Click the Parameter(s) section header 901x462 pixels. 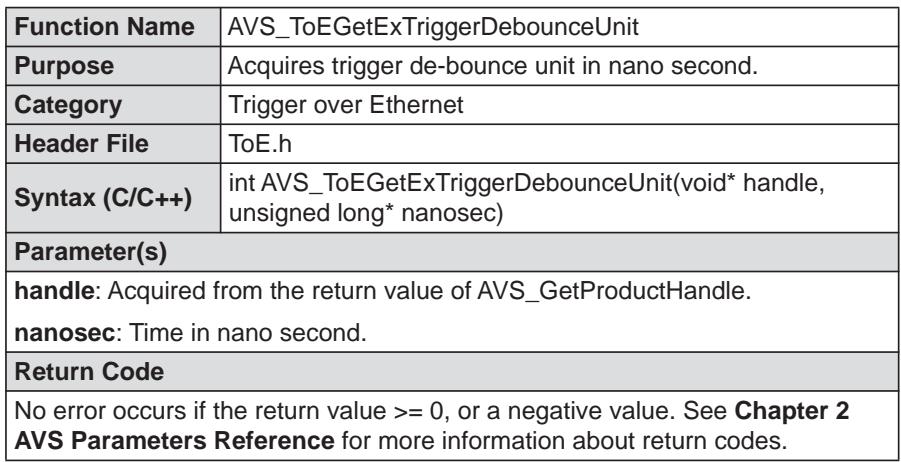pyautogui.click(x=452, y=252)
